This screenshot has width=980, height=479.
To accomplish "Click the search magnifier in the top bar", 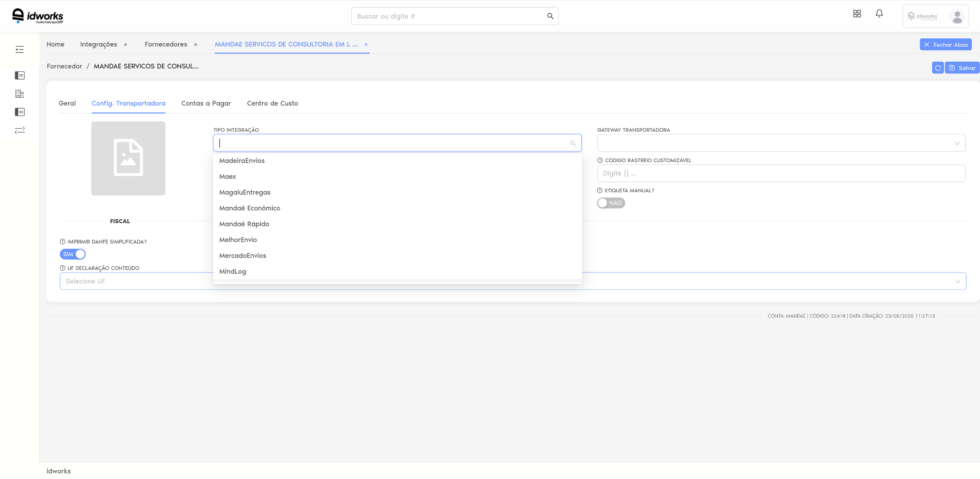I will (550, 16).
